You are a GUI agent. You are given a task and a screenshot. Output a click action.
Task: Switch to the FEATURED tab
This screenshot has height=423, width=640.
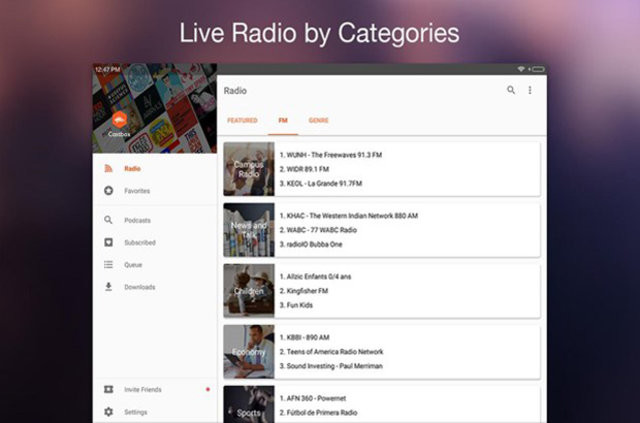[x=242, y=120]
